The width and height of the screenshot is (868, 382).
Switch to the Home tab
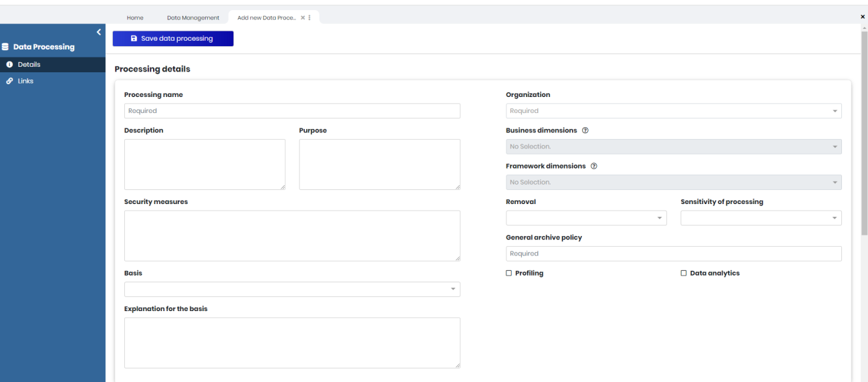(135, 18)
